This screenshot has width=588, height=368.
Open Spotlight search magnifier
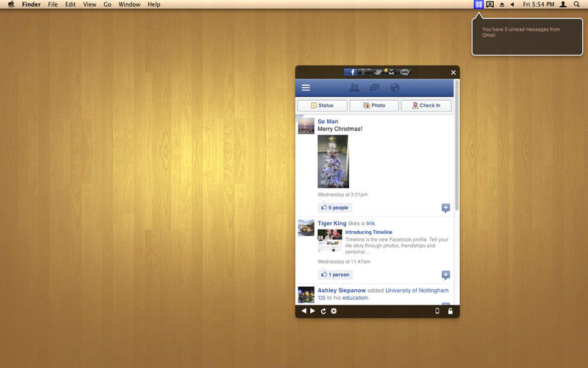click(576, 4)
